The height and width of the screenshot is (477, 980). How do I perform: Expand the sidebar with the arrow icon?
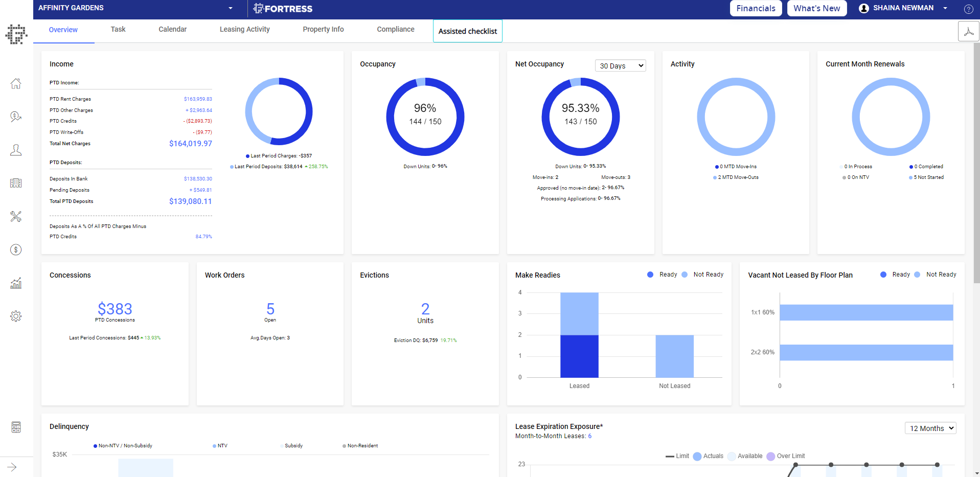click(x=12, y=467)
